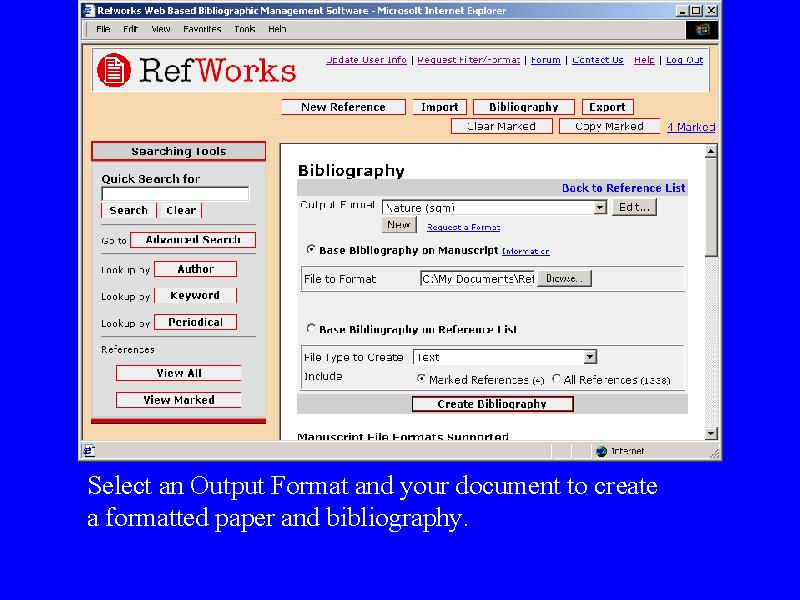Select Base Bibliography on Manuscript radio button

coord(310,249)
